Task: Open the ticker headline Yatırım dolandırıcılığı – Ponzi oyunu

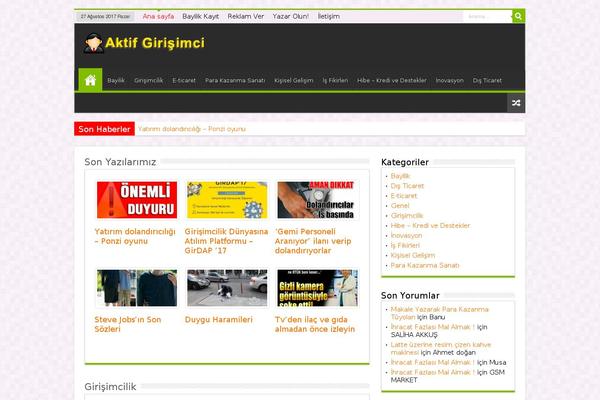Action: 192,129
